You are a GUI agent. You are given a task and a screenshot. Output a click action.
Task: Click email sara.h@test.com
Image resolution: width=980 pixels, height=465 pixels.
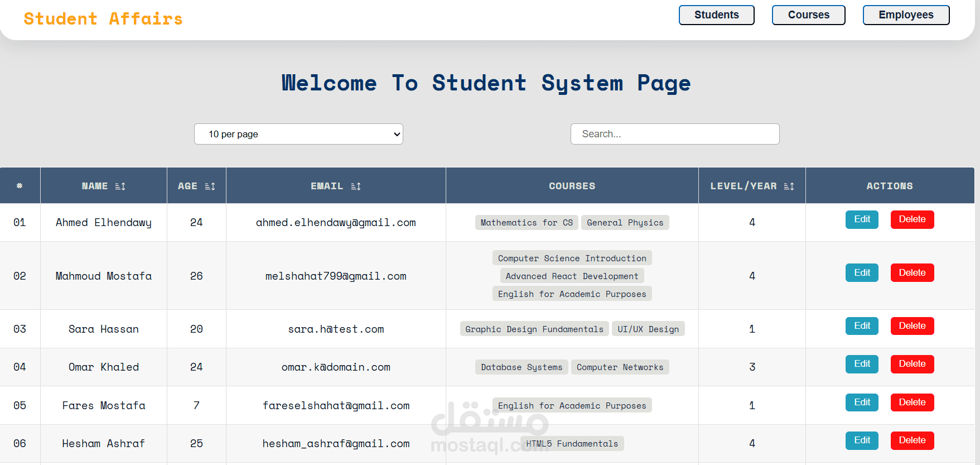pyautogui.click(x=336, y=329)
